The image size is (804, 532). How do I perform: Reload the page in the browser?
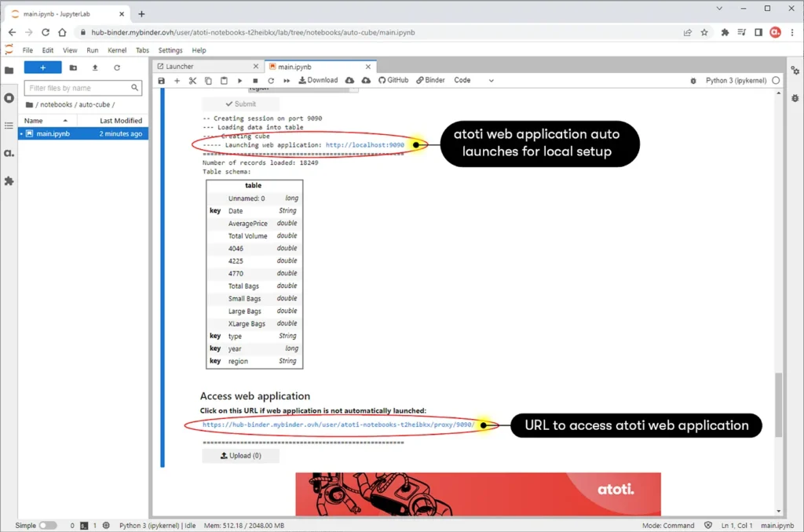46,32
